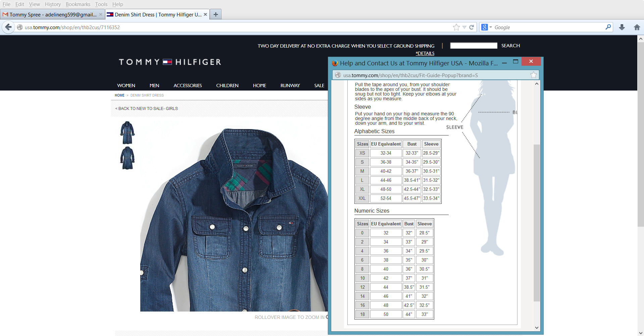
Task: Click the popup address bar globe icon
Action: coord(338,75)
